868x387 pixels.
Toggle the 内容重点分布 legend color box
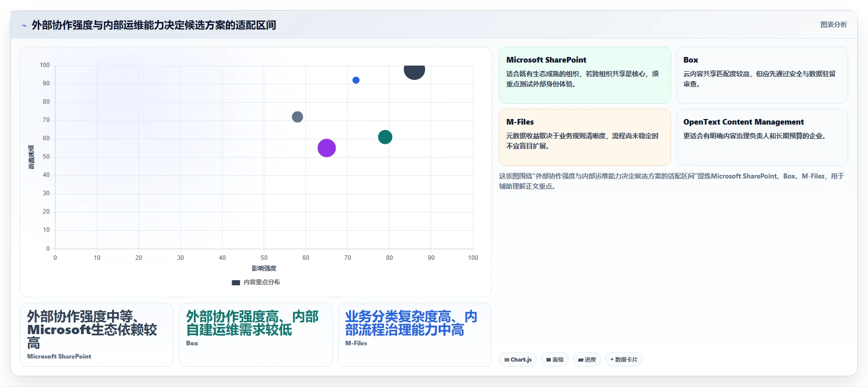click(x=236, y=282)
